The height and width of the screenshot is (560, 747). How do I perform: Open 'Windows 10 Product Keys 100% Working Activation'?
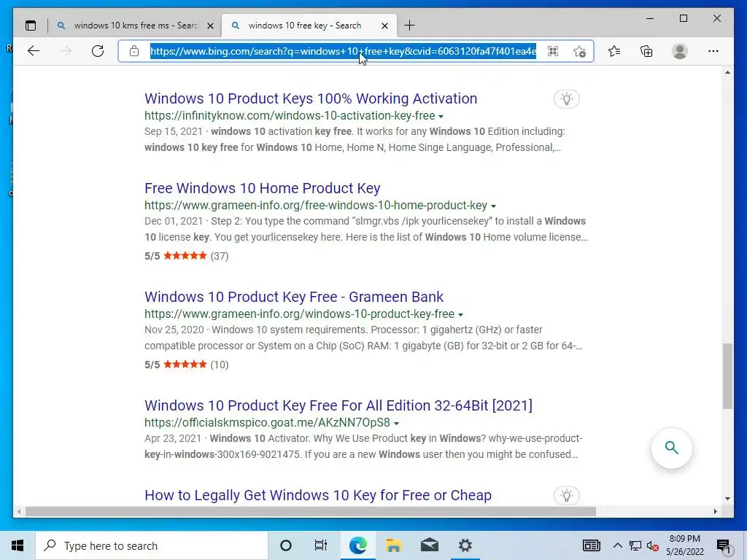click(311, 98)
